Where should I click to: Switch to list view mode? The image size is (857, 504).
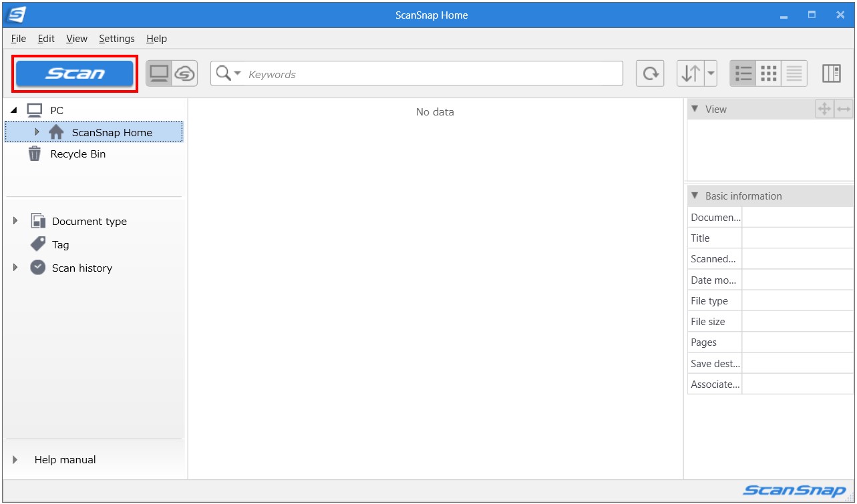(743, 73)
